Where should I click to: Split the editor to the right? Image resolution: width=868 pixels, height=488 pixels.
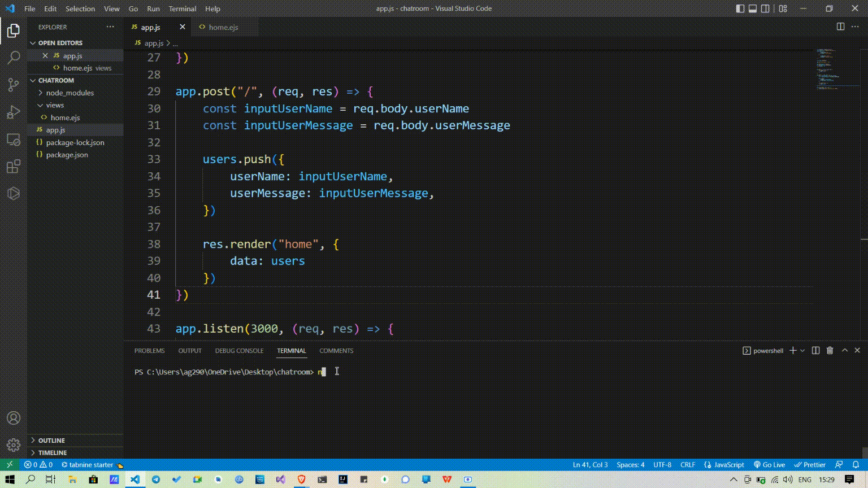tap(840, 27)
